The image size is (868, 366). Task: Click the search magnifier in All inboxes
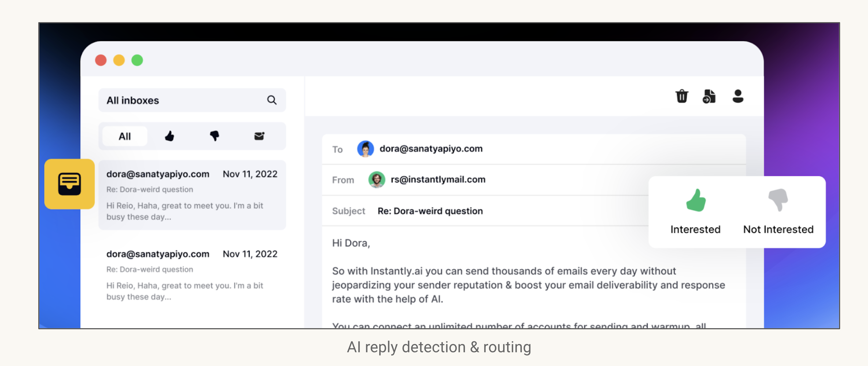pyautogui.click(x=272, y=100)
